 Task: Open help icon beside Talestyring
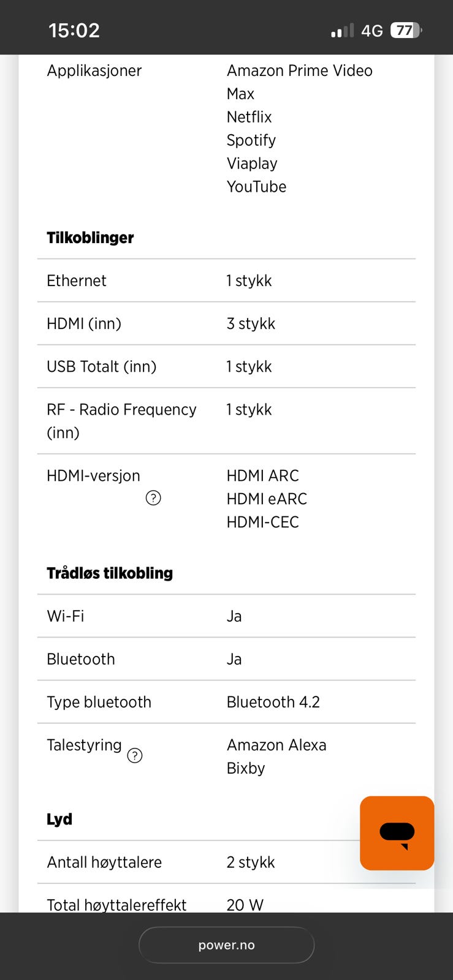click(x=135, y=755)
